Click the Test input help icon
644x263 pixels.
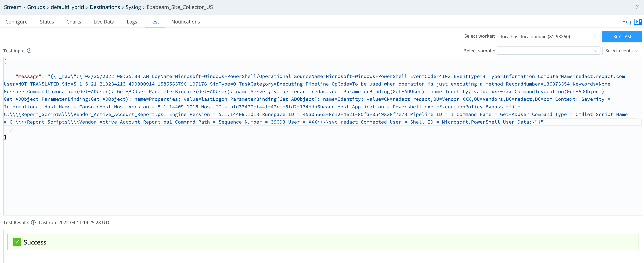pyautogui.click(x=29, y=50)
